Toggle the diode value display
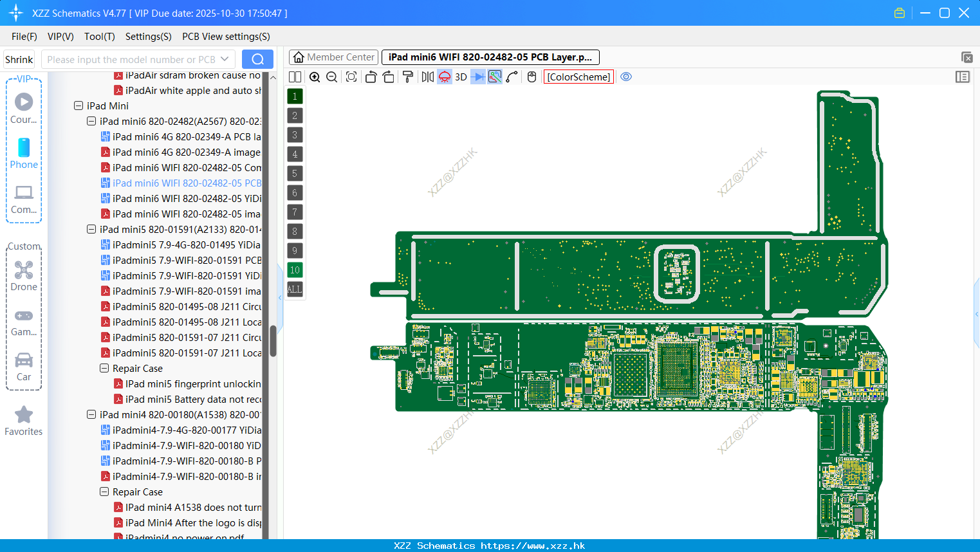 coord(478,77)
